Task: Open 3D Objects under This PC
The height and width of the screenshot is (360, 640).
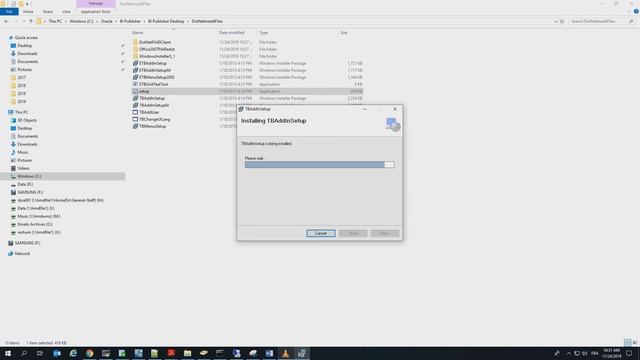Action: tap(27, 120)
